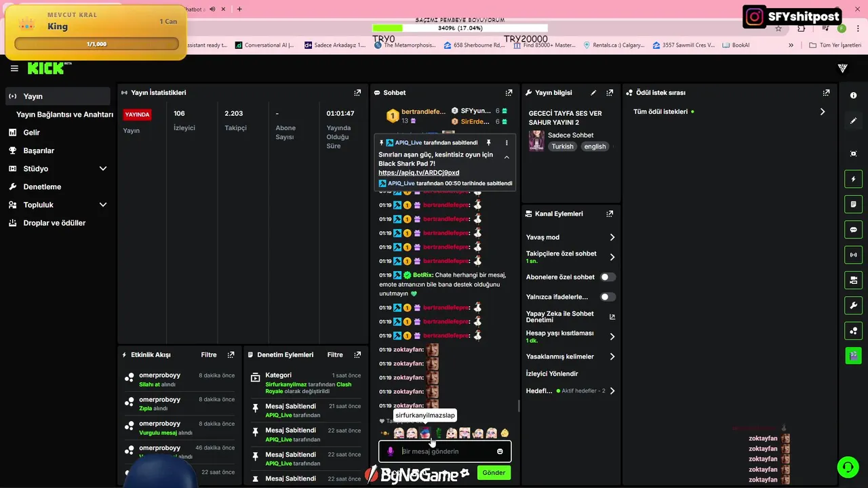Open Yavaş mod settings
Viewport: 868px width, 488px height.
point(570,237)
